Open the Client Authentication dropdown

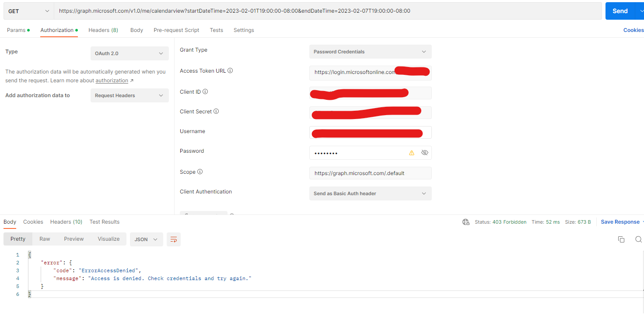pos(370,193)
